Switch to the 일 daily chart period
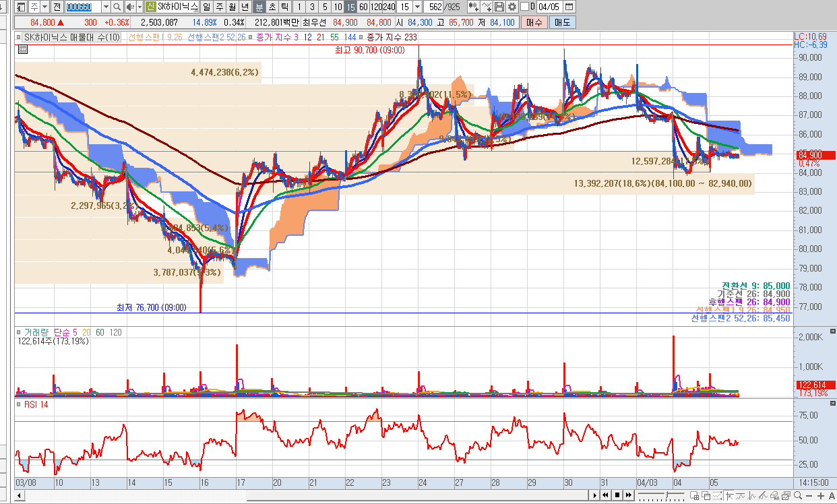Screen dimensions: 837x504 click(206, 7)
